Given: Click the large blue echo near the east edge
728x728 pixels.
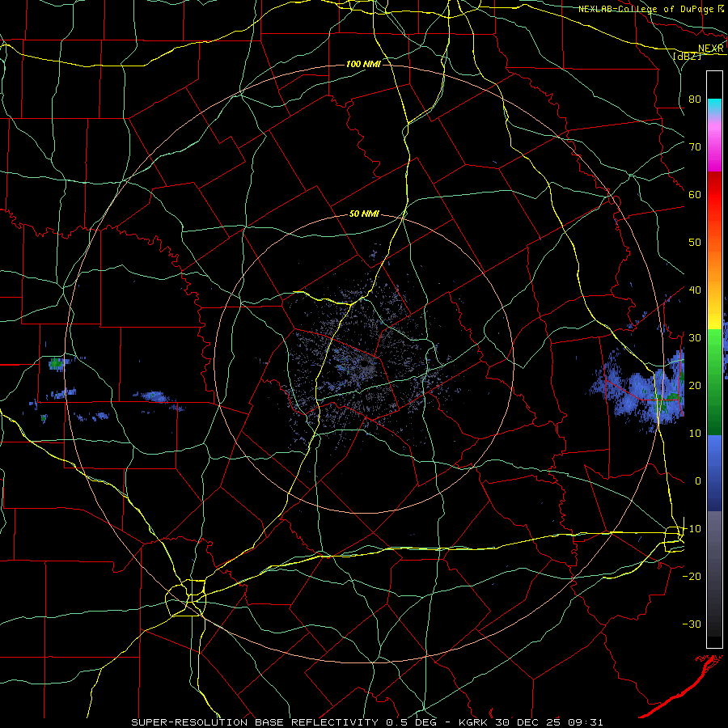Looking at the screenshot, I should point(643,390).
